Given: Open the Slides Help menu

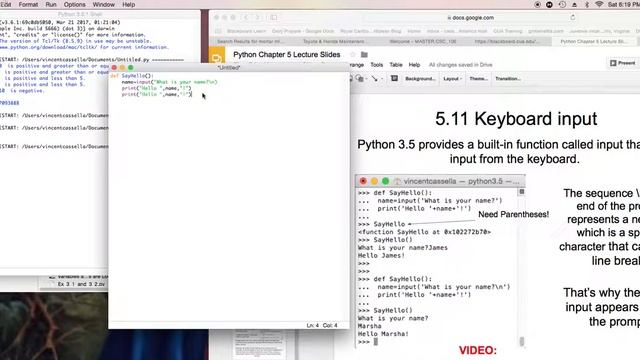Looking at the screenshot, I should (414, 64).
